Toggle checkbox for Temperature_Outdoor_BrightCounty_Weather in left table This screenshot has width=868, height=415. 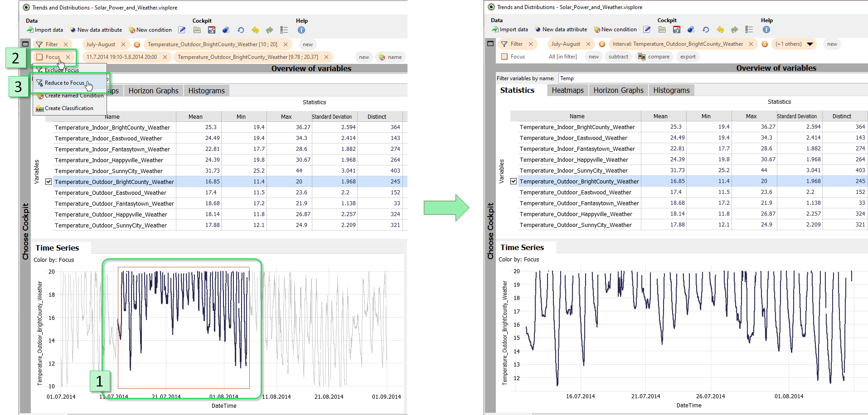(48, 182)
